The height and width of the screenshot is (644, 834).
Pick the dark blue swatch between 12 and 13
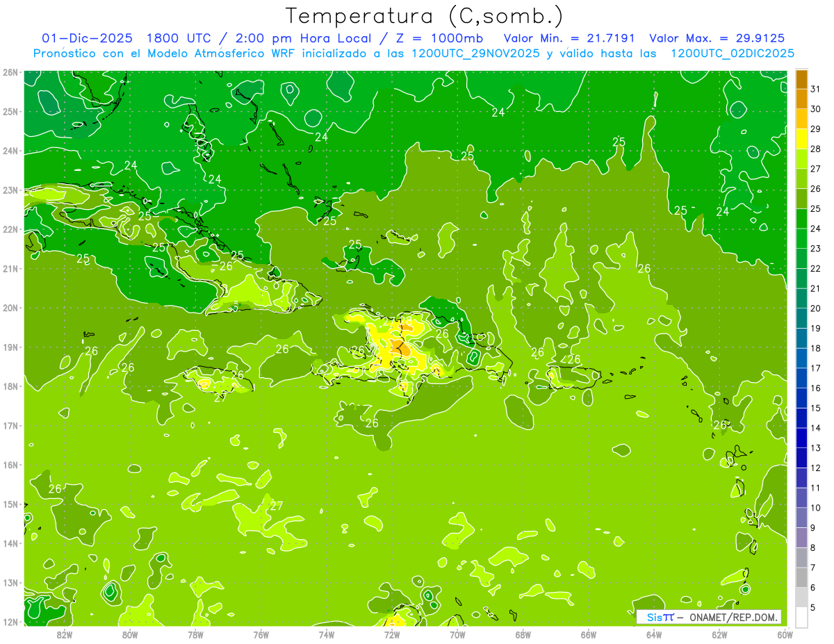tap(802, 457)
